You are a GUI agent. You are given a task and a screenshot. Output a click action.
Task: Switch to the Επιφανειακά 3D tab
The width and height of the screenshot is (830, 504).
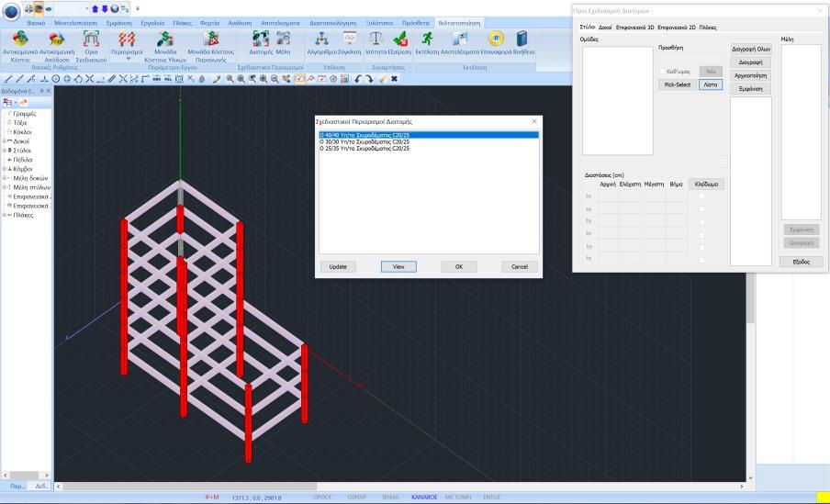[x=634, y=27]
